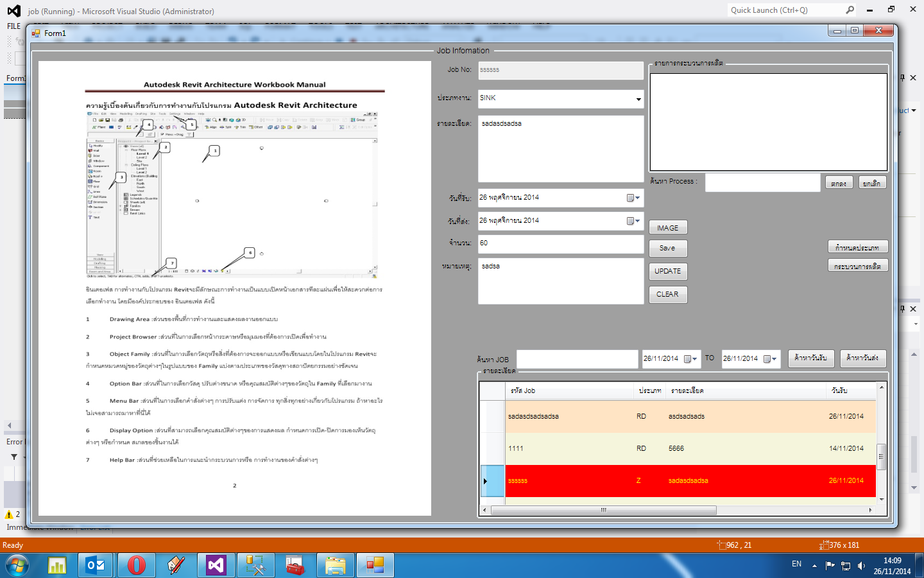Click the 5666 detail cell
924x578 pixels.
(746, 449)
